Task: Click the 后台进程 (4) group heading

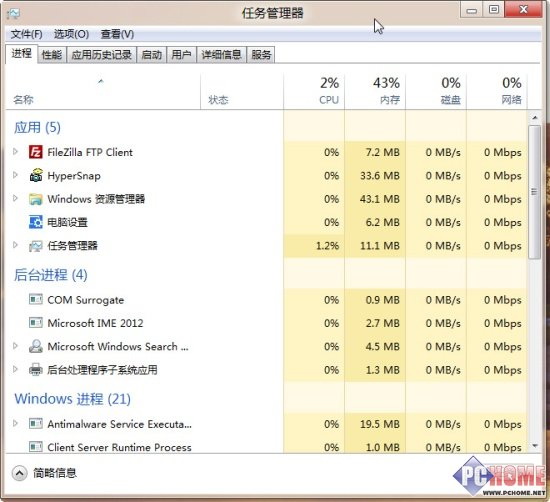Action: 51,275
